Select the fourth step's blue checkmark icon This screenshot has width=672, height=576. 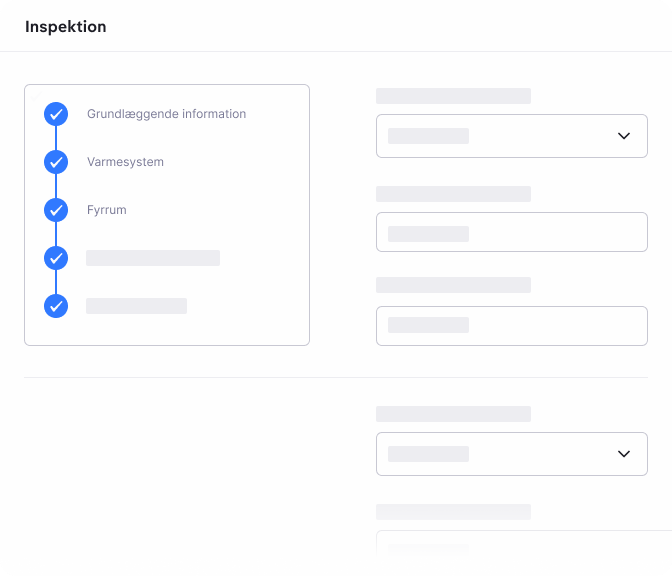tap(56, 258)
